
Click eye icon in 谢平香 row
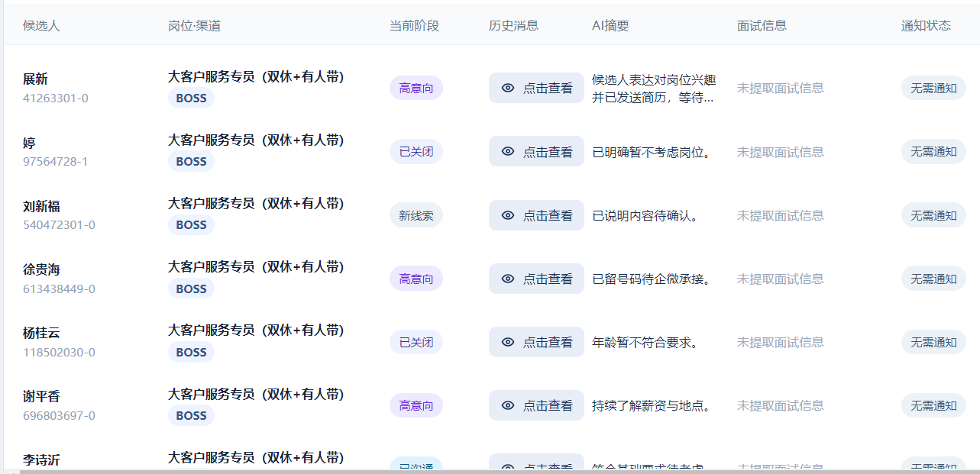click(508, 405)
